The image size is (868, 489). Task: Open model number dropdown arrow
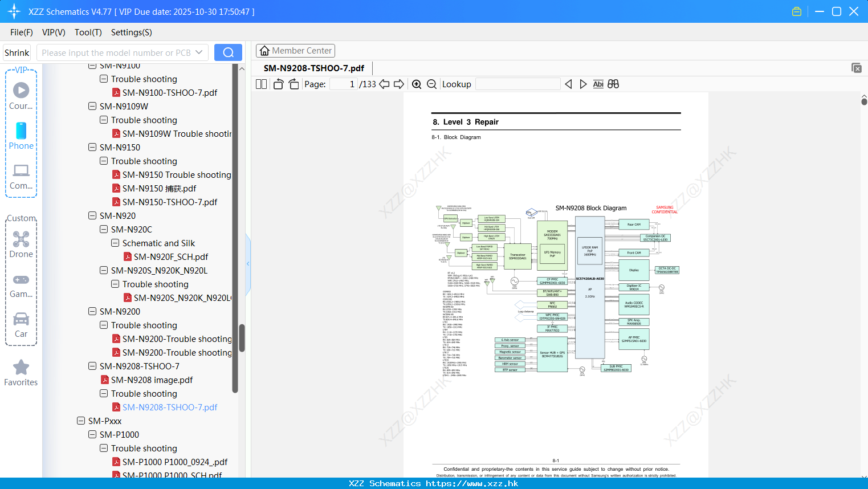point(199,52)
